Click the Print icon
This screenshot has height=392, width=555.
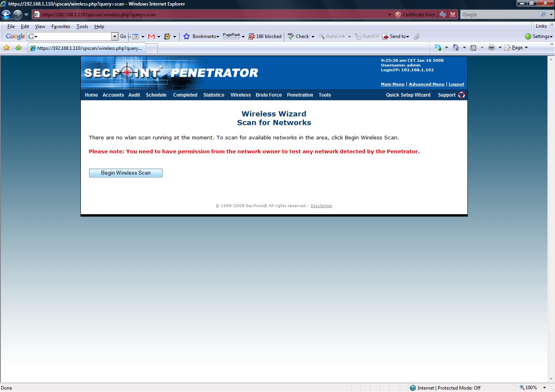[492, 48]
